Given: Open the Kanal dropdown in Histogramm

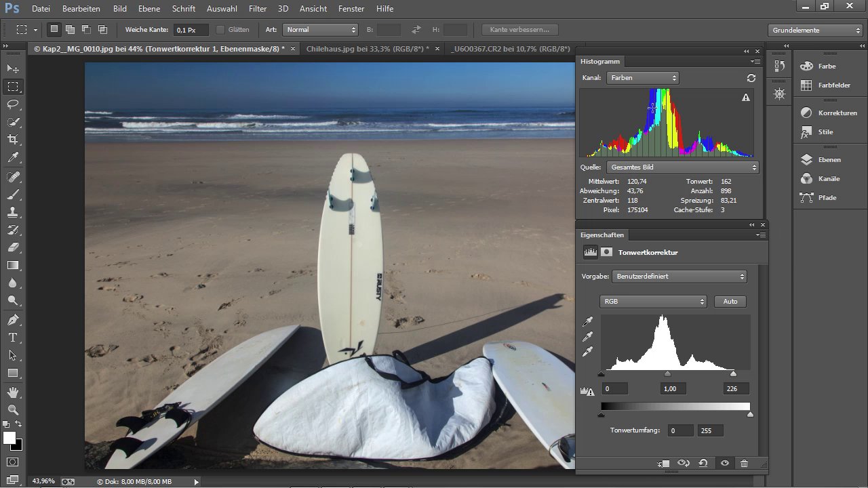Looking at the screenshot, I should pyautogui.click(x=642, y=78).
